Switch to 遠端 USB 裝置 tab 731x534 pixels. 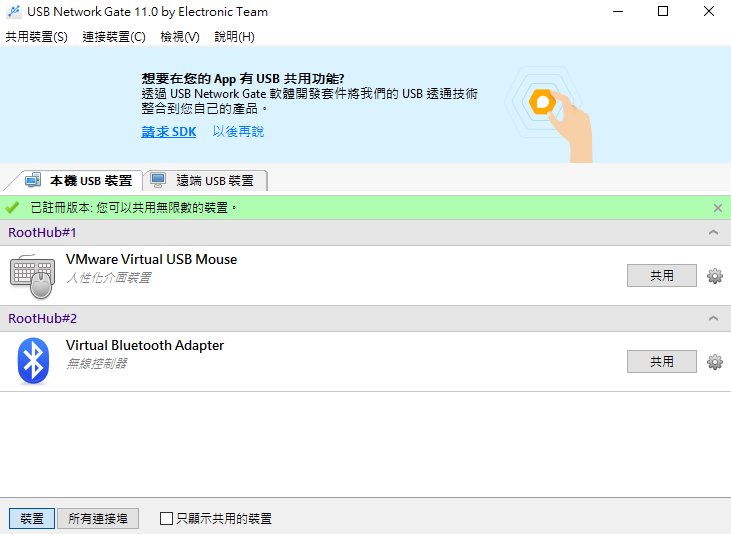(x=206, y=180)
